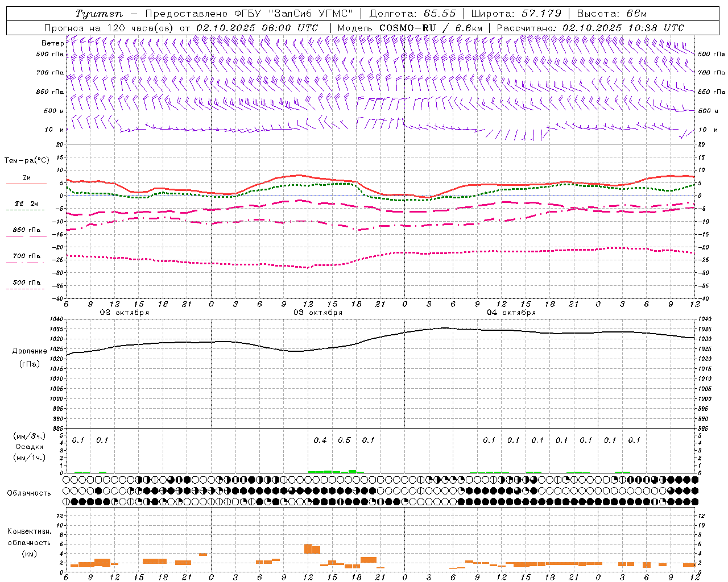Click the "Высота: 66м" elevation value
728x582 pixels.
pos(611,14)
